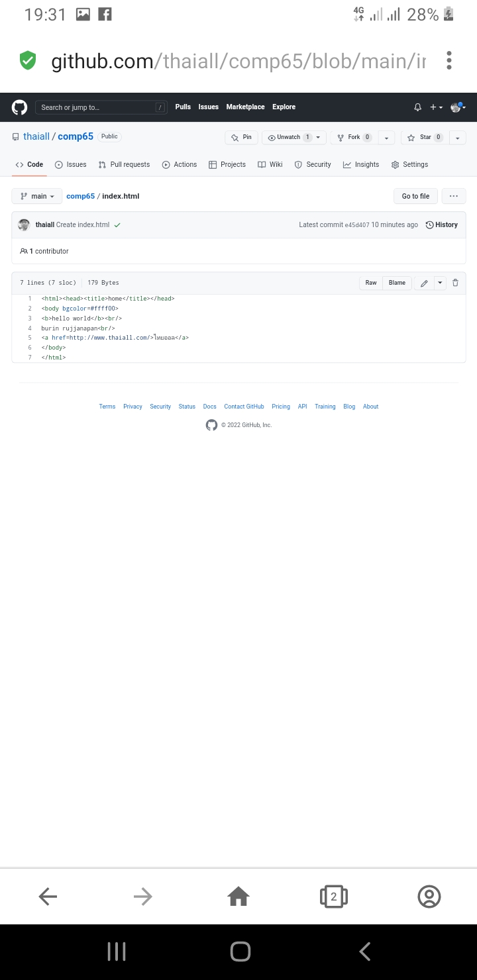Open the Actions tab

pos(180,164)
